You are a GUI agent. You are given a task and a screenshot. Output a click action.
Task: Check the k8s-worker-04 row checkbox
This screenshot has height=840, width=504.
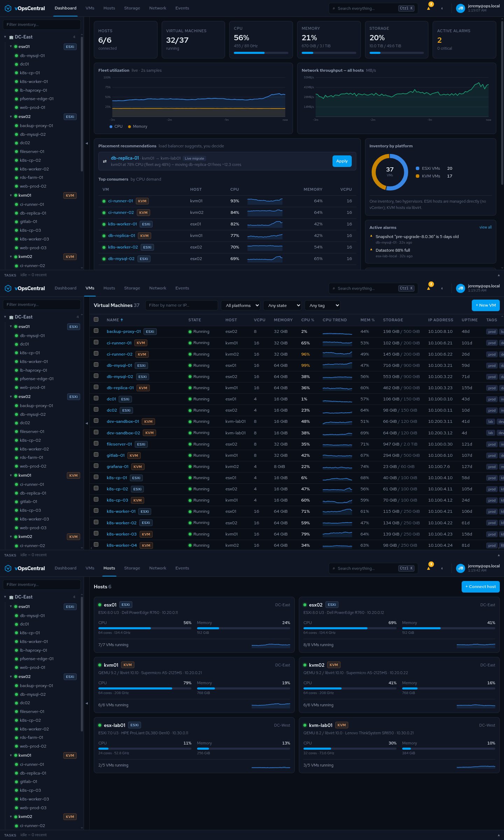point(96,545)
